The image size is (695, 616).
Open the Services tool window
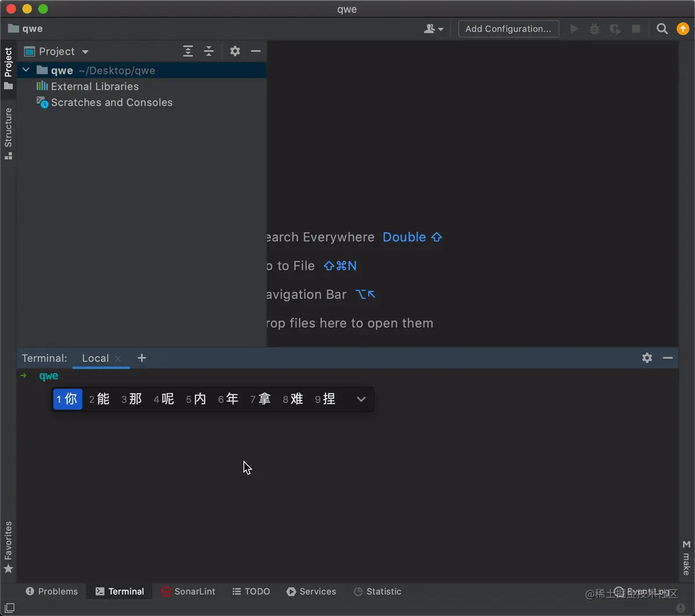[312, 591]
